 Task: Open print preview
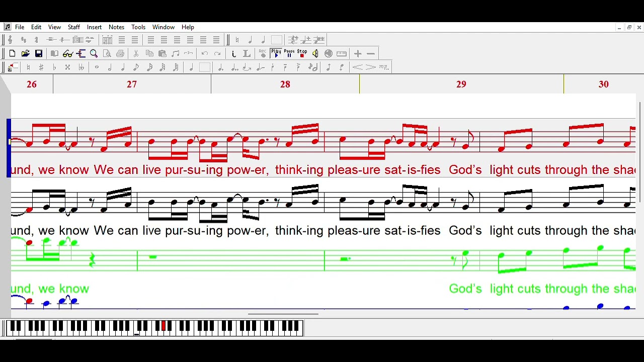107,53
